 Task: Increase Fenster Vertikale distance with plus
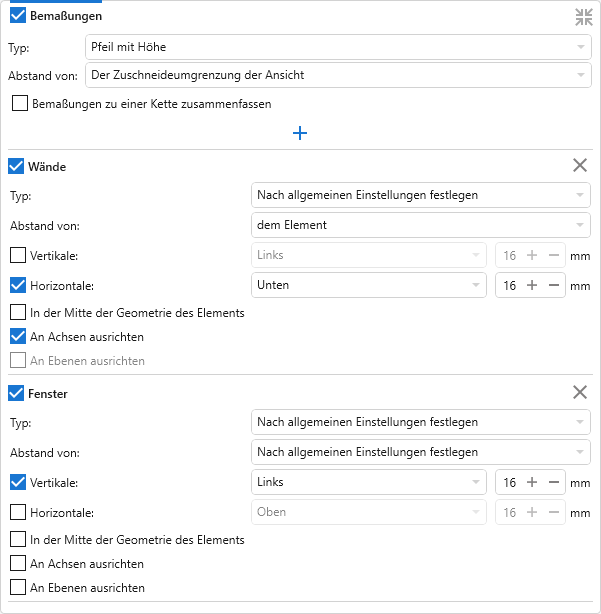click(x=532, y=482)
